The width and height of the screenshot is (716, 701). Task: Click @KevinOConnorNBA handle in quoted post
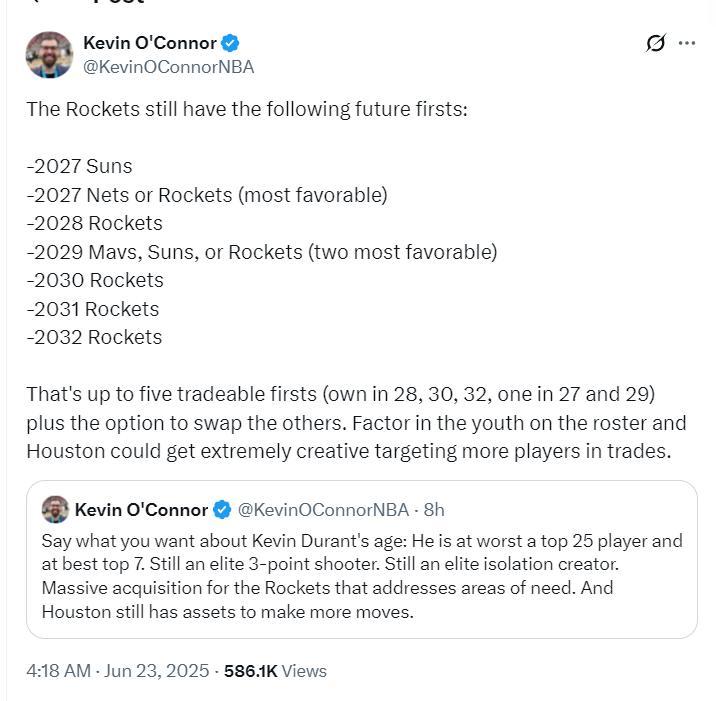(323, 510)
